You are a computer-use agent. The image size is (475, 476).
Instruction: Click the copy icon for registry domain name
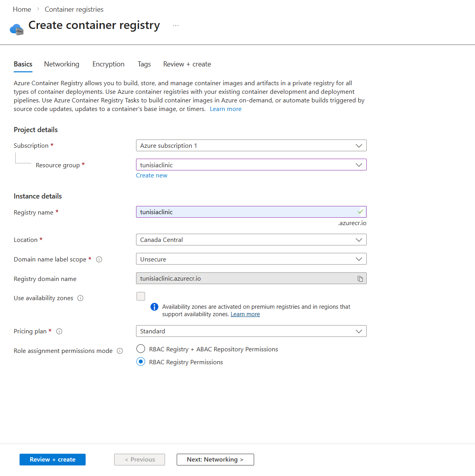(360, 278)
